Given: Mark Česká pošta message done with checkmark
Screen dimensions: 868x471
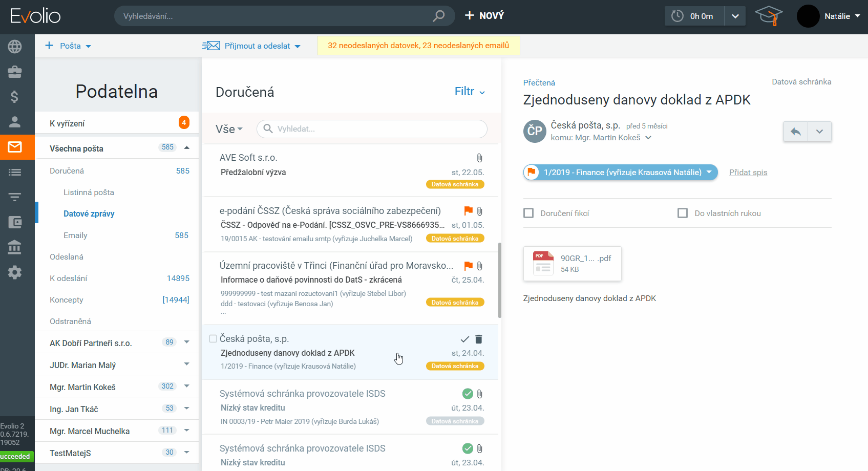Looking at the screenshot, I should pyautogui.click(x=464, y=339).
